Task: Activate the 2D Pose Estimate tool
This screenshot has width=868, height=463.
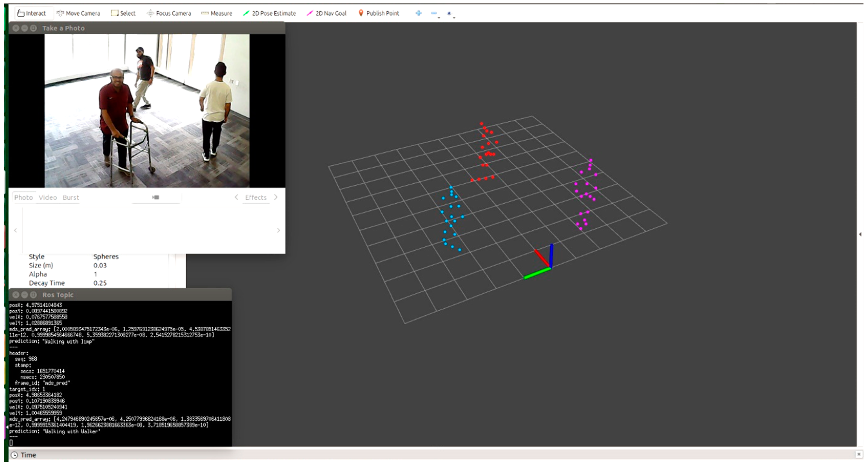Action: click(x=269, y=13)
